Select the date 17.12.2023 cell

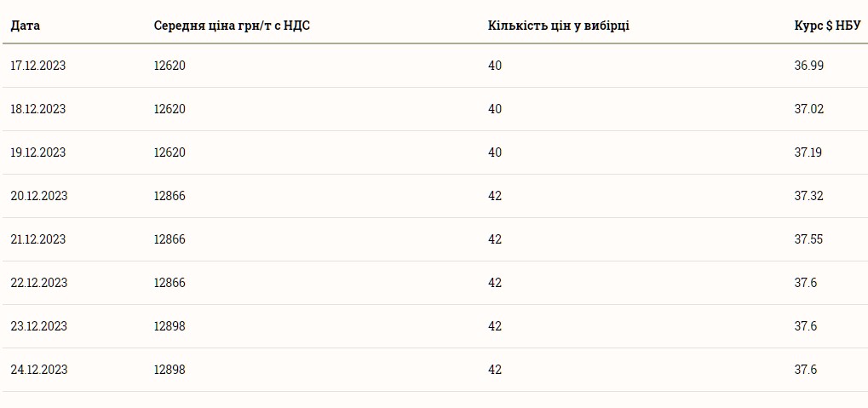click(38, 66)
